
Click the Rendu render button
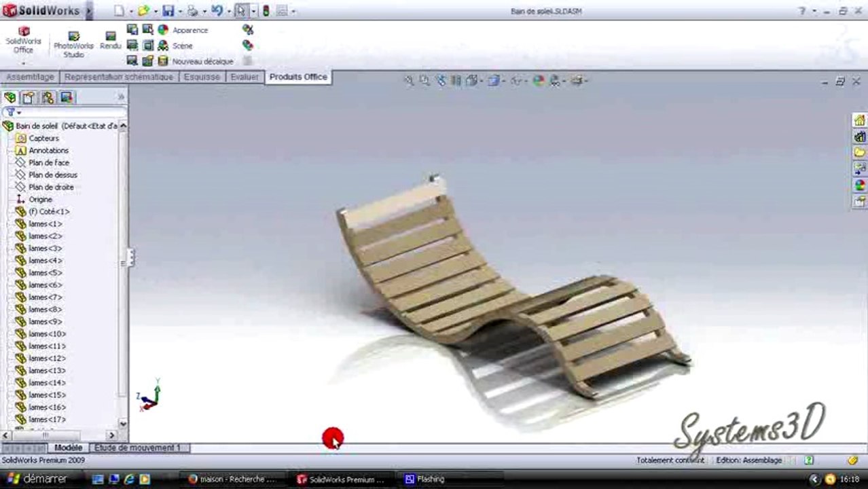[110, 40]
